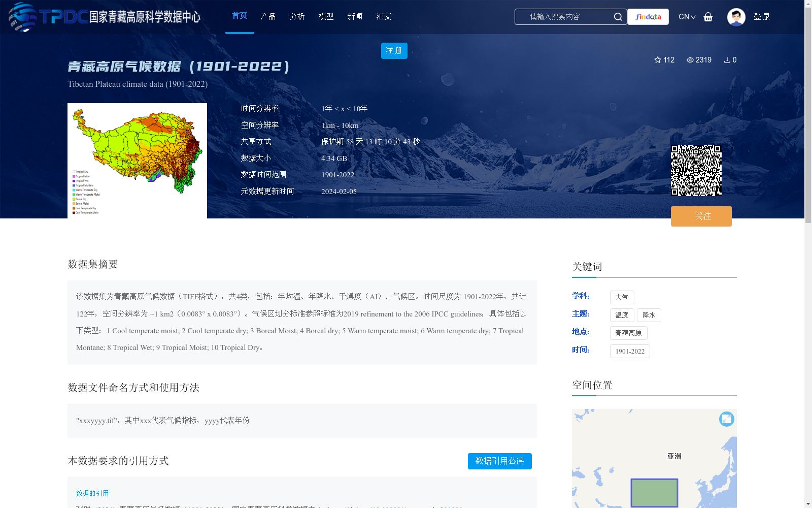
Task: Click 关注 to follow this dataset
Action: coord(701,216)
